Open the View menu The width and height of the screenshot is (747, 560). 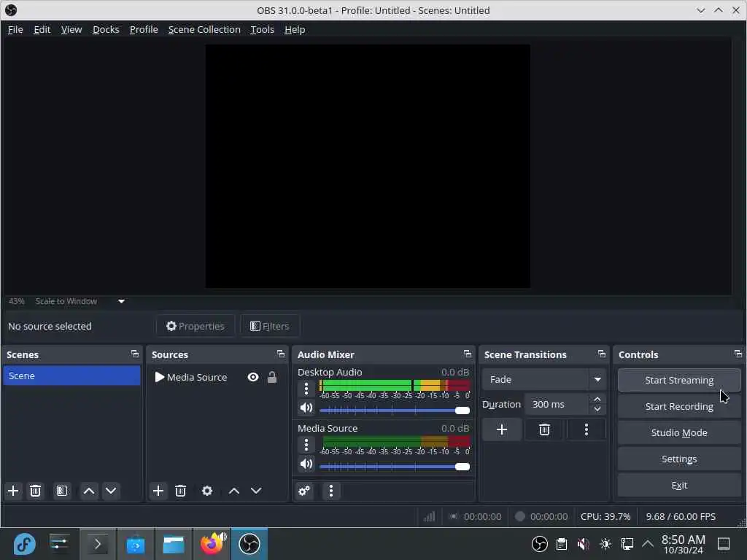[71, 29]
